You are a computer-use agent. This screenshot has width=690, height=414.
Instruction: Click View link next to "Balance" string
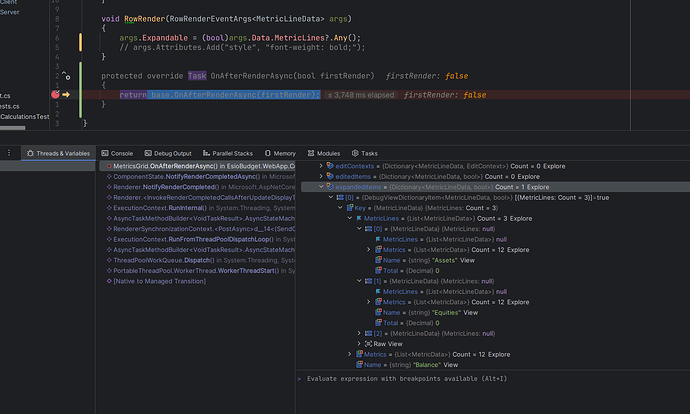[451, 365]
